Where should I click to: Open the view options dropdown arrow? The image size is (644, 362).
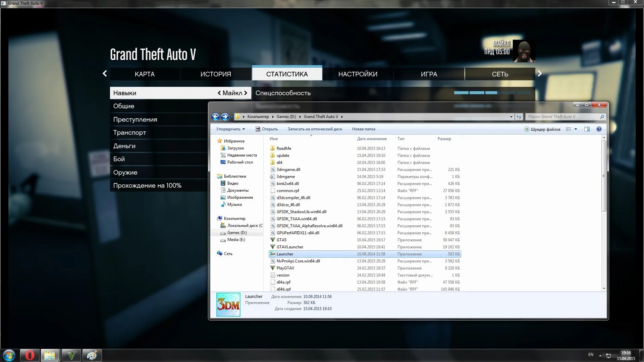click(576, 129)
